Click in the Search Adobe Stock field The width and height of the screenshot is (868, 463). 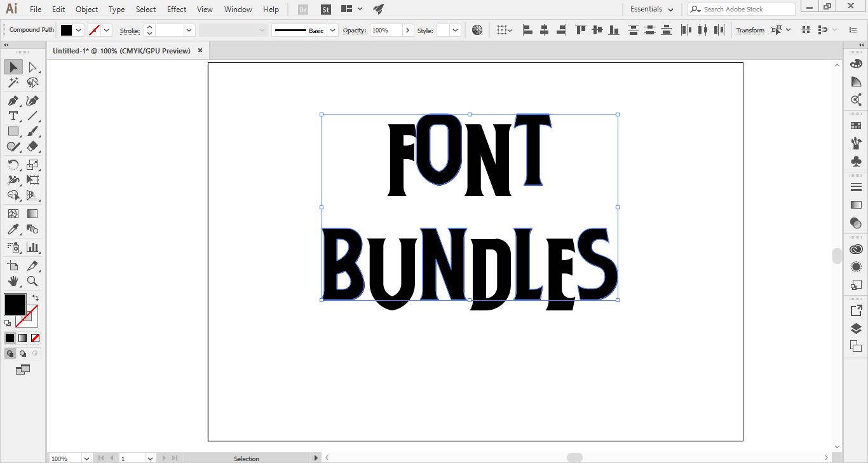pos(742,10)
